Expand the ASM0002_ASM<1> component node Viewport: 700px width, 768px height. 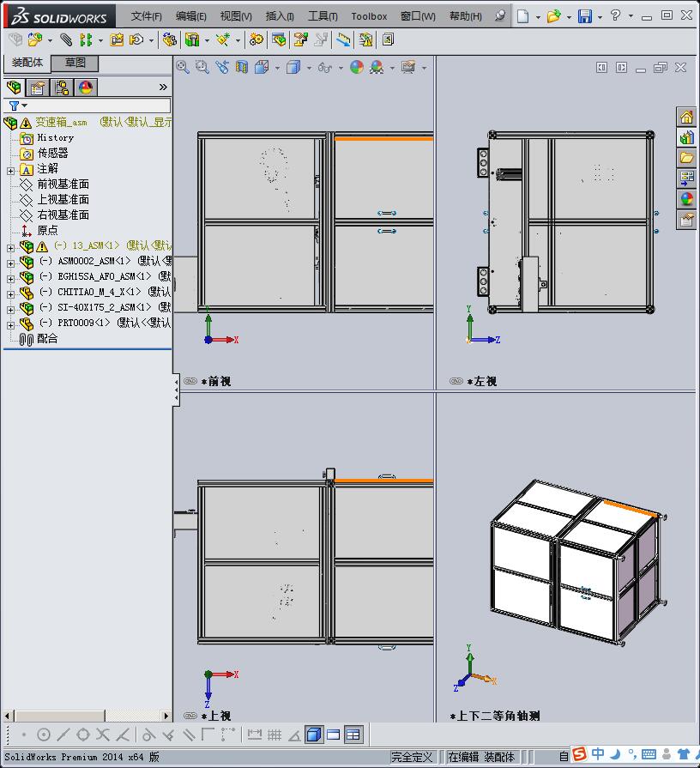click(x=11, y=263)
